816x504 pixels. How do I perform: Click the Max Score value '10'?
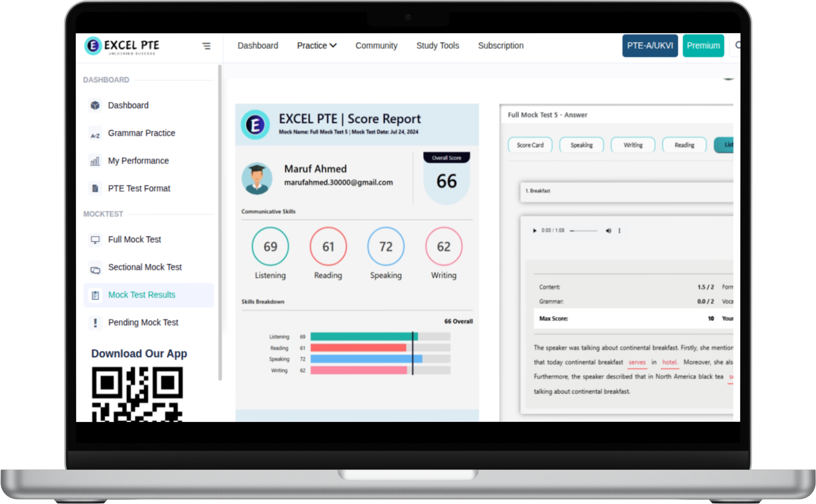(x=711, y=319)
